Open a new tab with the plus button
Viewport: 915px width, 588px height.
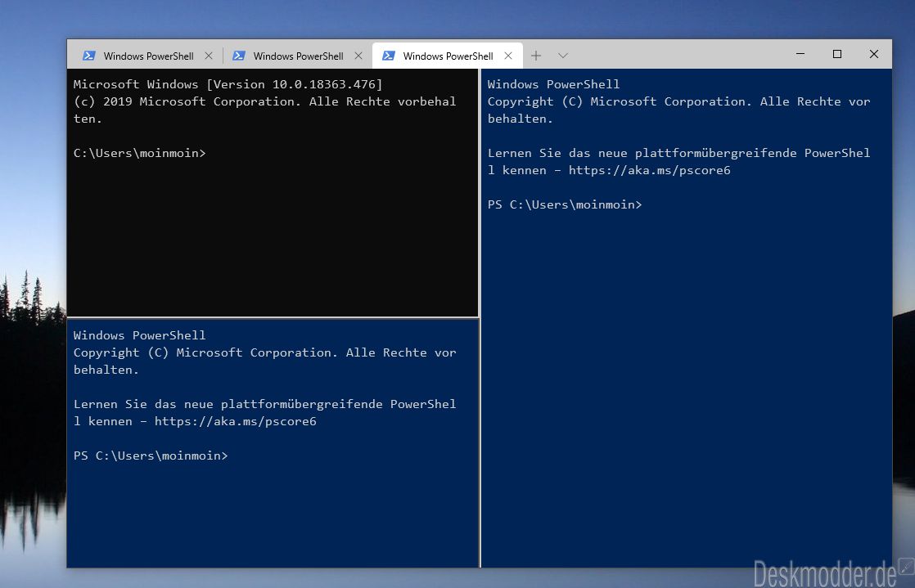tap(536, 56)
